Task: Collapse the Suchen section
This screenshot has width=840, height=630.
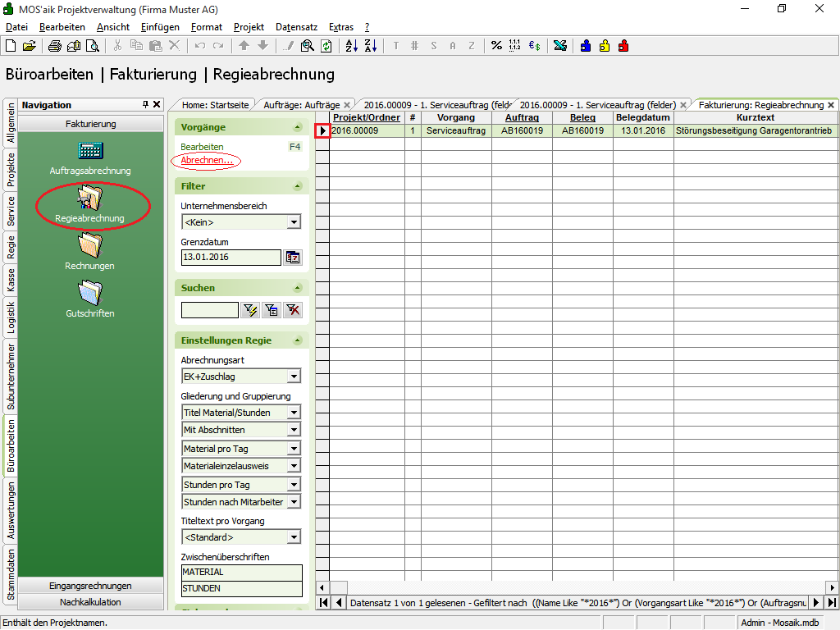Action: point(297,288)
